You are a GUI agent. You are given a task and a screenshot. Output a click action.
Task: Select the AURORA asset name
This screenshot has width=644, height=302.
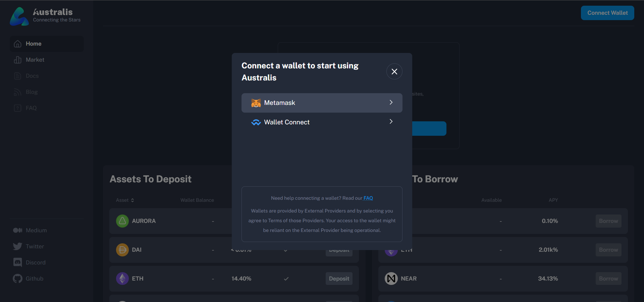pos(144,221)
